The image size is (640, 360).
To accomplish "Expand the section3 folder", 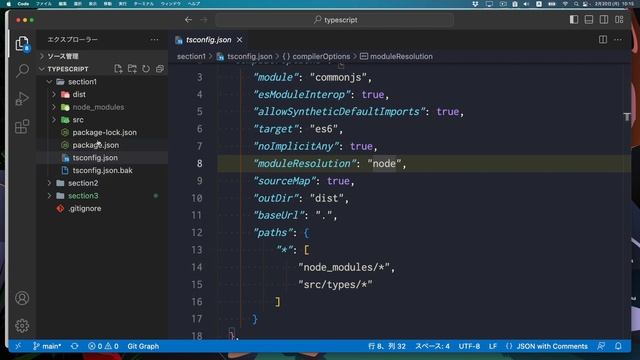I will point(49,196).
